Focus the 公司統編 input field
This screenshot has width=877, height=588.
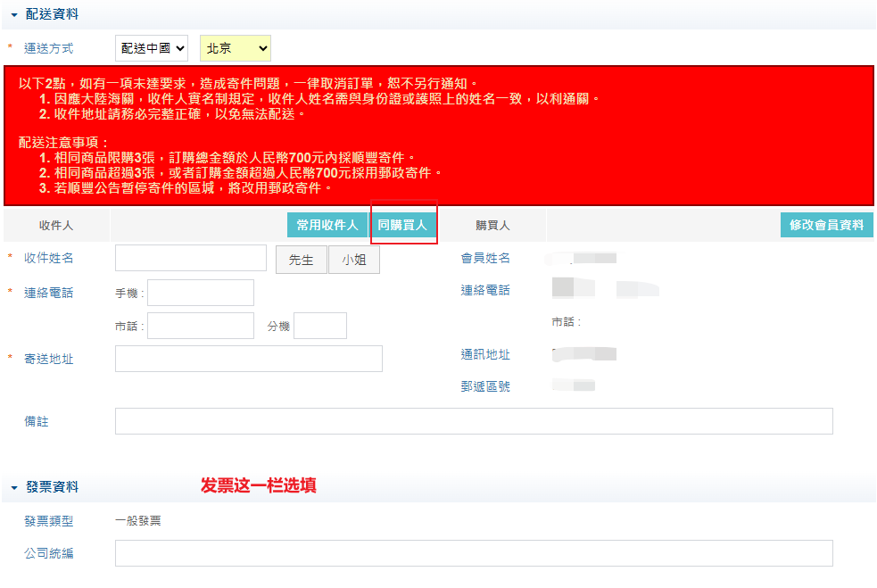pyautogui.click(x=474, y=553)
